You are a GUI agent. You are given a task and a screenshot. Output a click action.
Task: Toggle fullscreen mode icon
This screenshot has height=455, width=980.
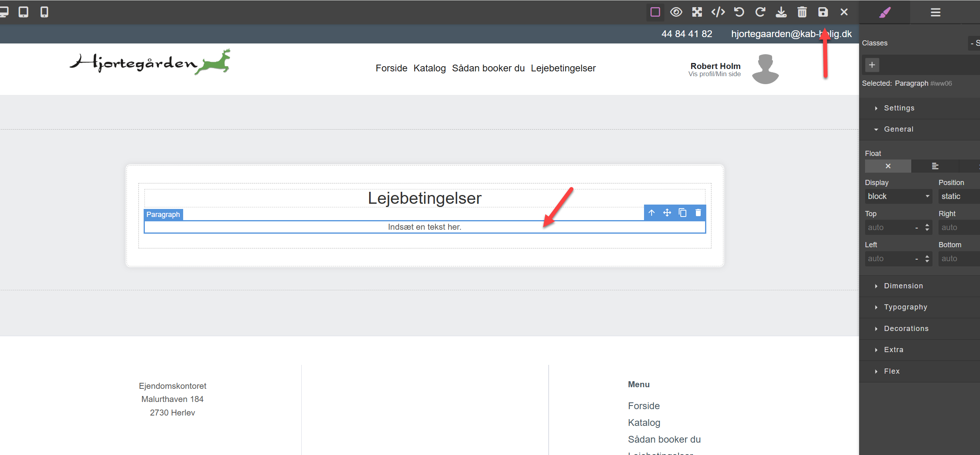pos(697,12)
